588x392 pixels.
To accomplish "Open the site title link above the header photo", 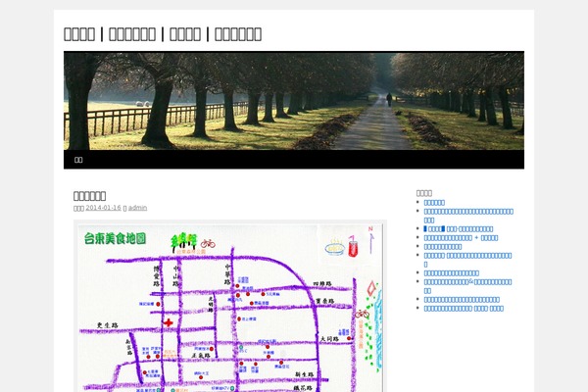I will coord(163,34).
